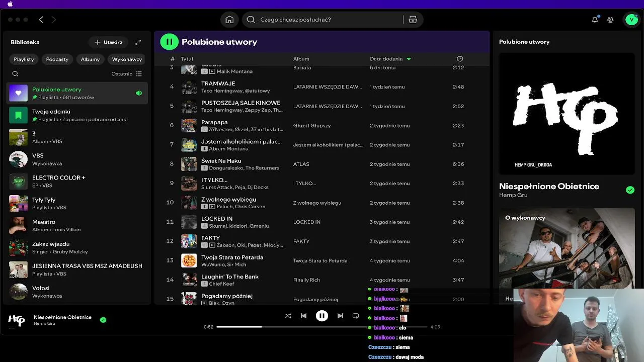This screenshot has height=362, width=644.
Task: Sort by Data dodania column
Action: [390, 59]
